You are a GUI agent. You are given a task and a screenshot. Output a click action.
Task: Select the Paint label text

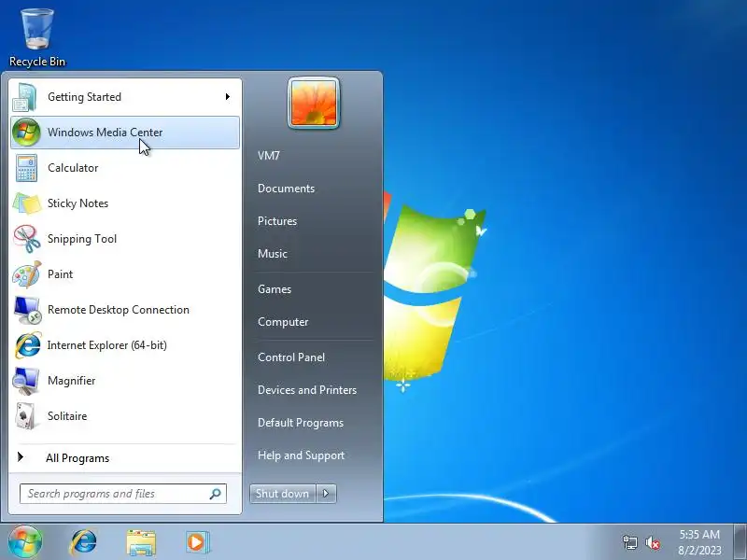(x=60, y=274)
